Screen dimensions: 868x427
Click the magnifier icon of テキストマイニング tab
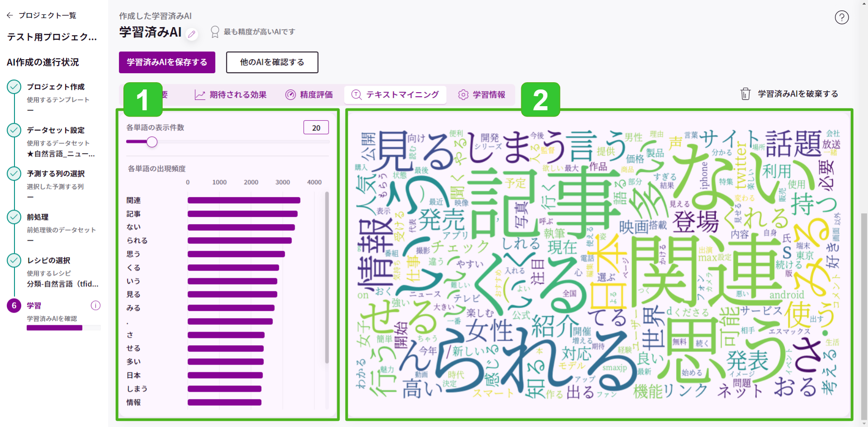click(x=356, y=94)
